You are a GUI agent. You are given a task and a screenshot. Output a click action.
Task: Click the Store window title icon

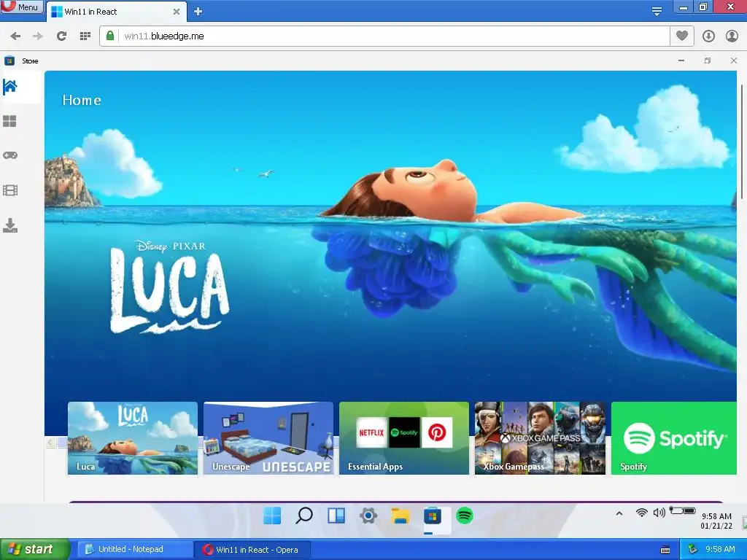[x=9, y=61]
